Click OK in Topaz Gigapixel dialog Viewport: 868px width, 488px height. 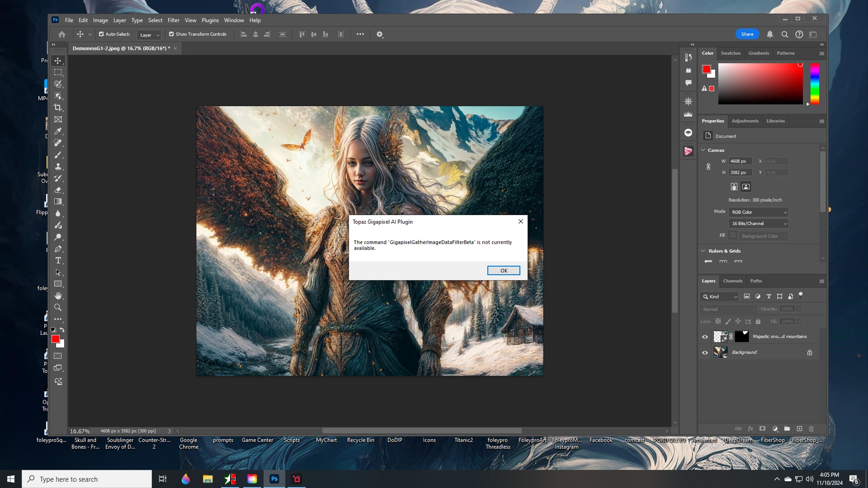[x=503, y=271]
